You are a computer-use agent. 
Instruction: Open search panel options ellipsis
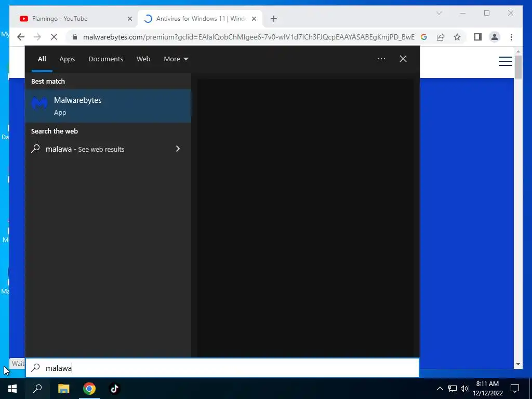coord(381,59)
